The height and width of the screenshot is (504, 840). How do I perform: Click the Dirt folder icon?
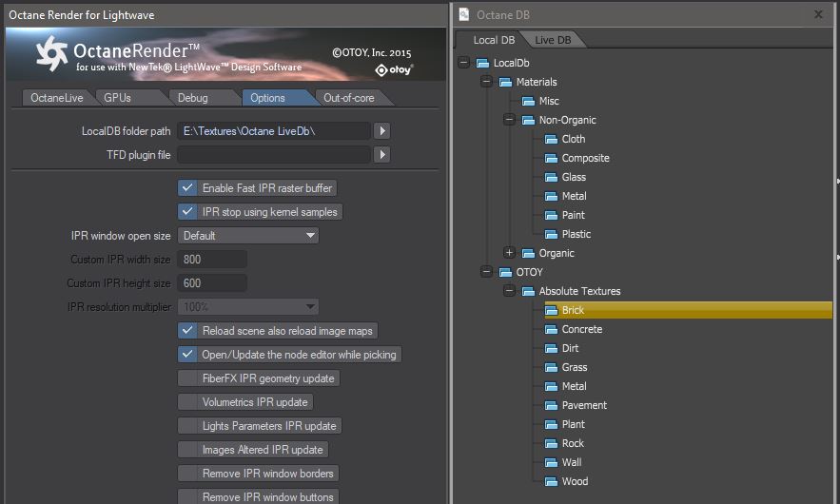551,348
